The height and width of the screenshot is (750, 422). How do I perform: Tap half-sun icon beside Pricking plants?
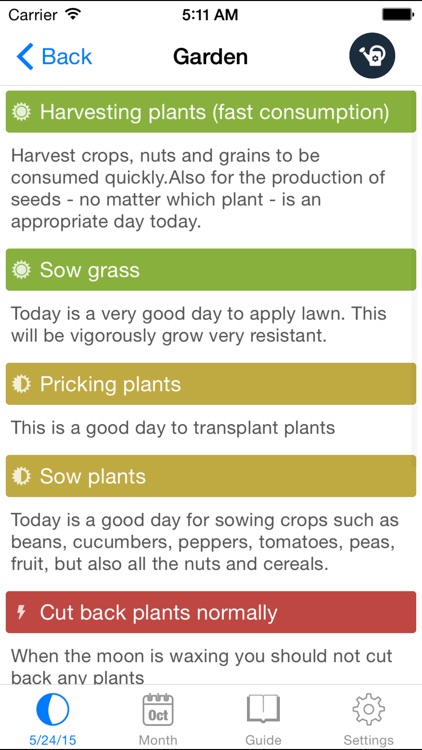pyautogui.click(x=21, y=384)
